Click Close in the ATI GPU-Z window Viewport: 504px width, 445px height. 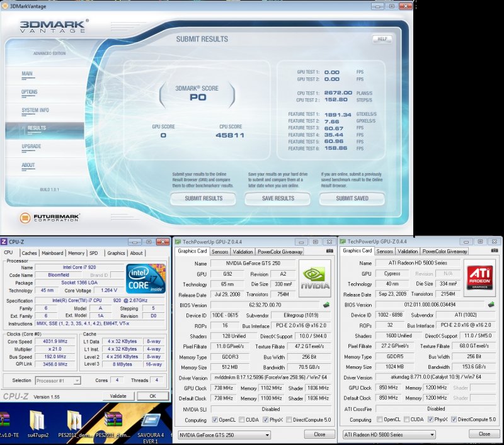tap(484, 434)
